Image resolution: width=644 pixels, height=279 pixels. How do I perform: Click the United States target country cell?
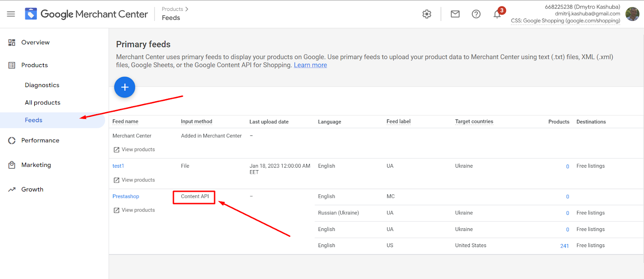[471, 246]
